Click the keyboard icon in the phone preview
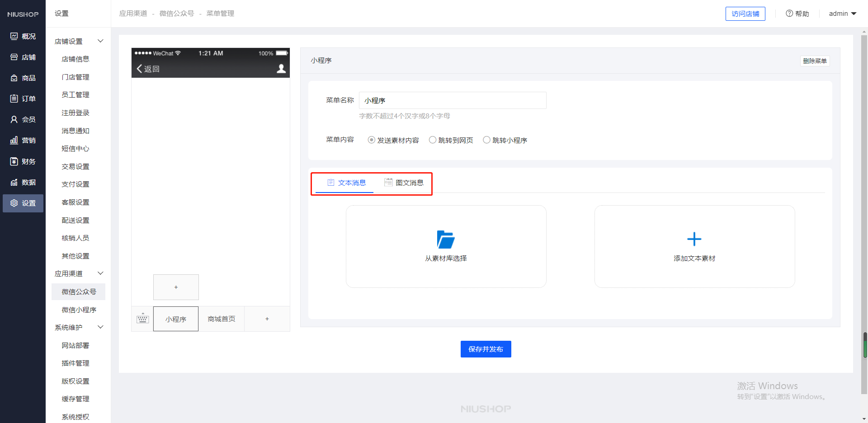Screen dimensions: 868x423 click(142, 319)
